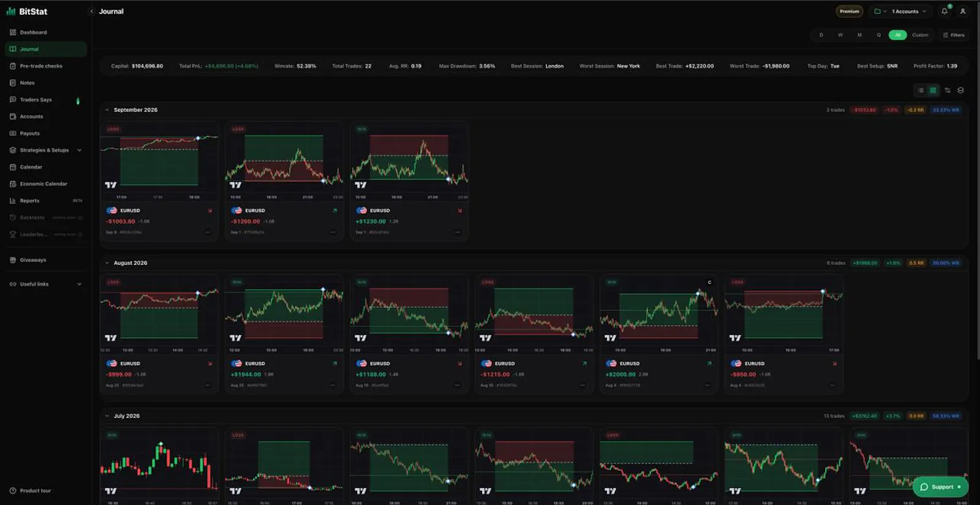Open the Economic Calendar page
Viewport: 980px width, 505px height.
coord(43,184)
